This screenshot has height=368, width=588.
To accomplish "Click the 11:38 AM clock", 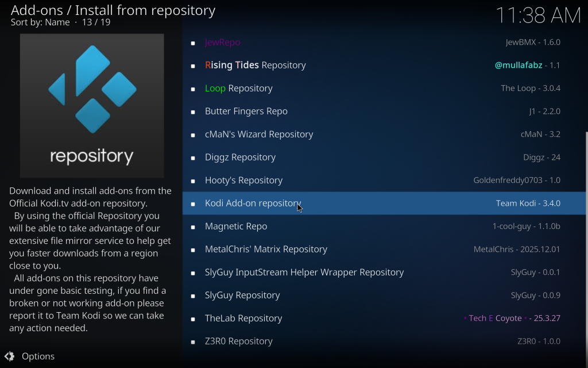I will pyautogui.click(x=538, y=16).
